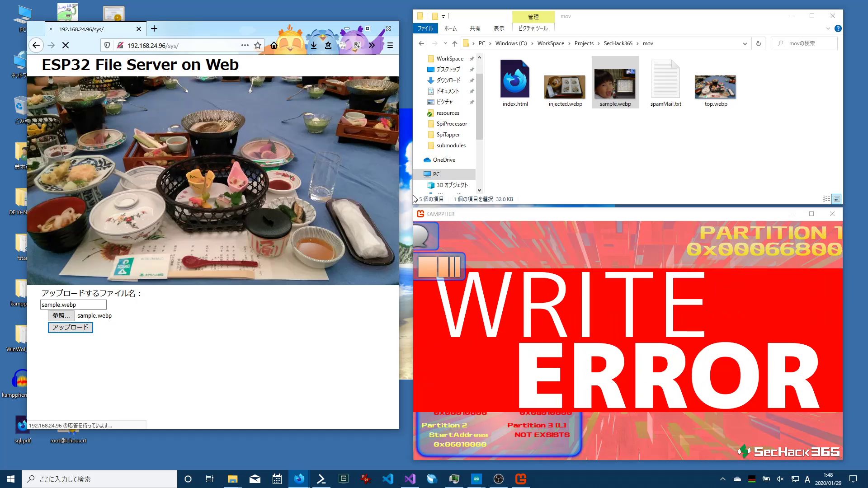Viewport: 868px width, 488px height.
Task: Select the 参照 (Browse) button
Action: (60, 315)
